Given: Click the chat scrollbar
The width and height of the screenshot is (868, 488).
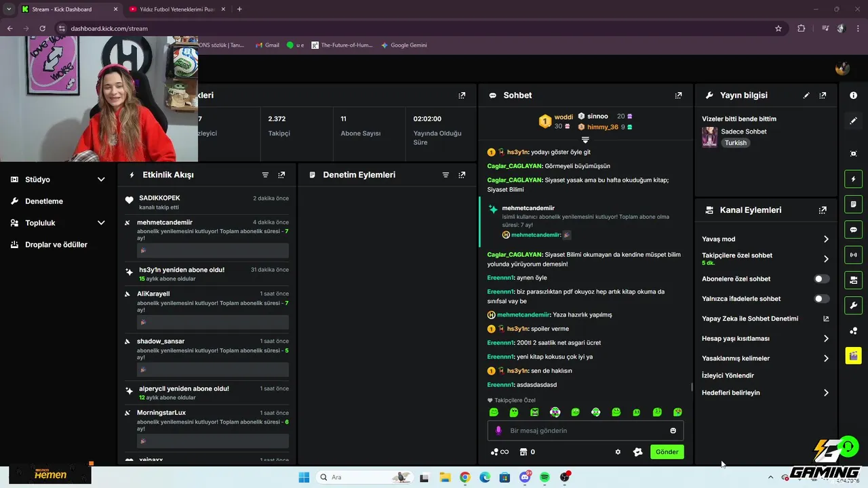Looking at the screenshot, I should (x=692, y=388).
